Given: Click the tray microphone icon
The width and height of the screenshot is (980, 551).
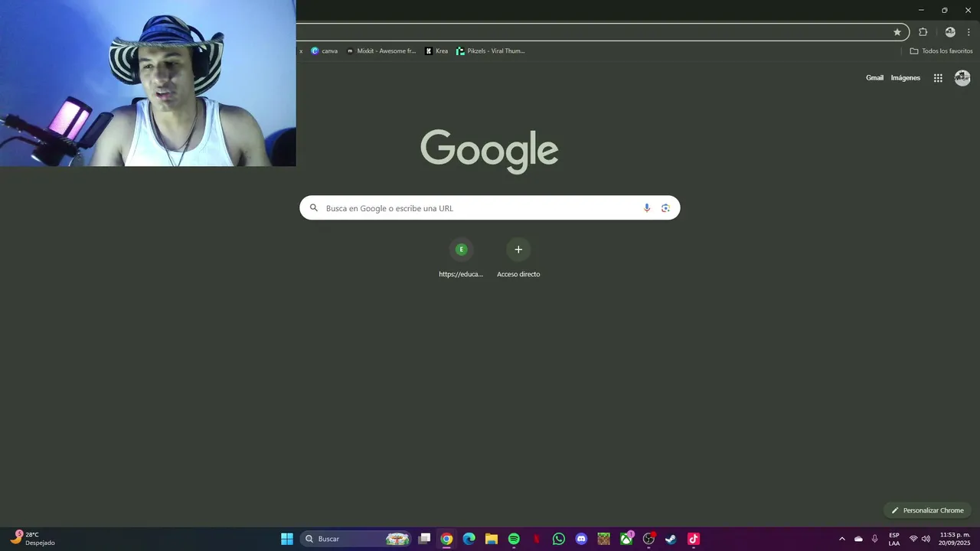Looking at the screenshot, I should tap(874, 539).
